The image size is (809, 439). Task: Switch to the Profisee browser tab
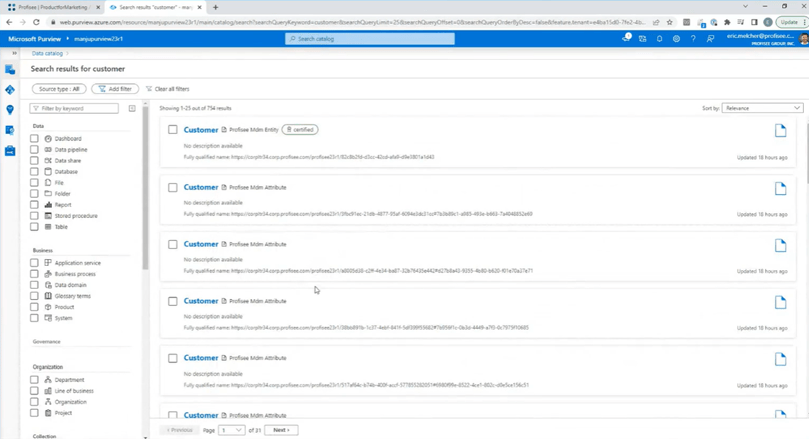click(52, 7)
